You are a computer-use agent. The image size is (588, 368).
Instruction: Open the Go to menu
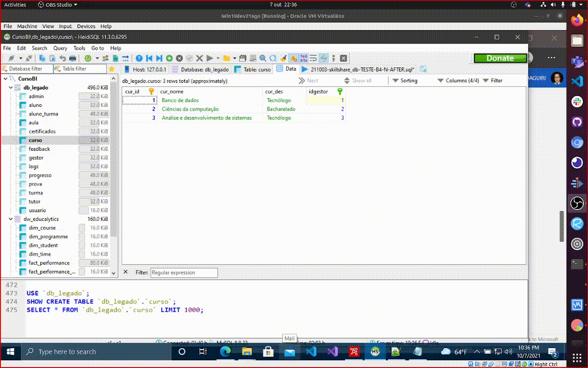97,48
